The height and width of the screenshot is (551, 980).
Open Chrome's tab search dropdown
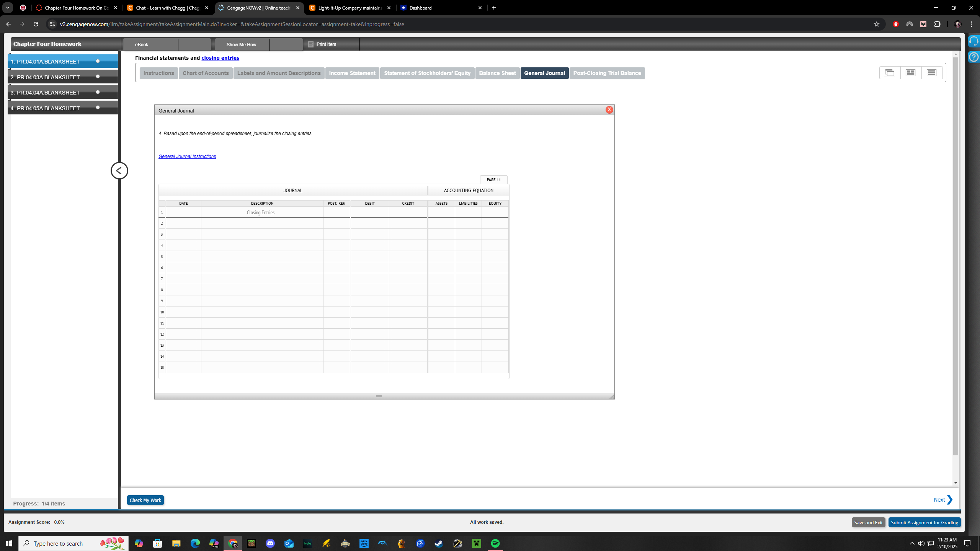pyautogui.click(x=7, y=8)
